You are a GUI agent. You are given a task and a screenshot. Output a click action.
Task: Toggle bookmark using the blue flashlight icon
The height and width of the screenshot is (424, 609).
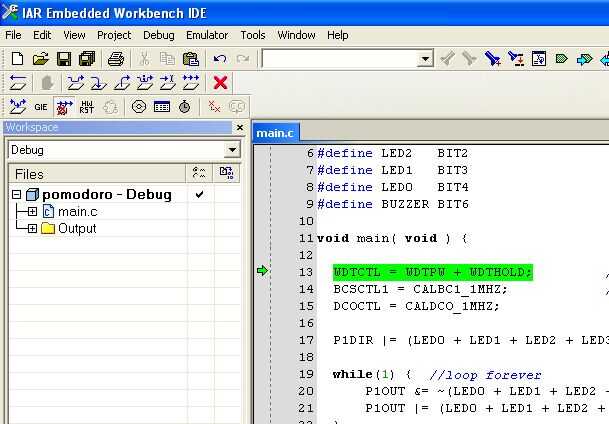492,59
